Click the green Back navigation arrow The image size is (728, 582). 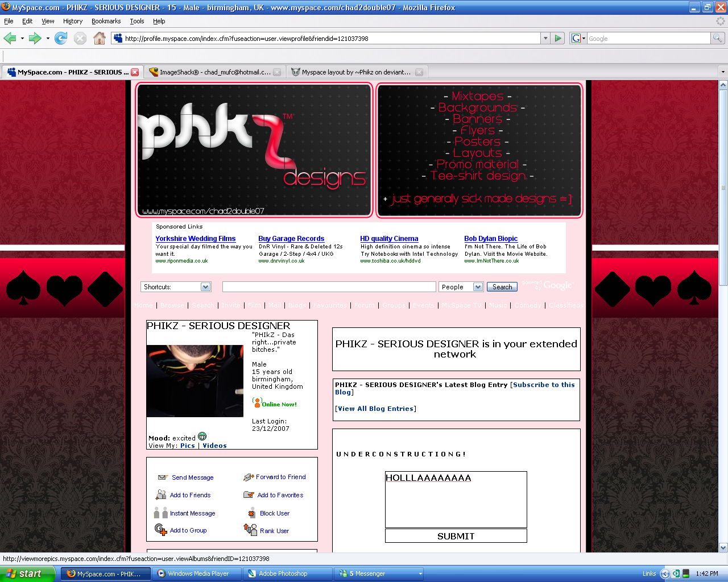[x=10, y=38]
